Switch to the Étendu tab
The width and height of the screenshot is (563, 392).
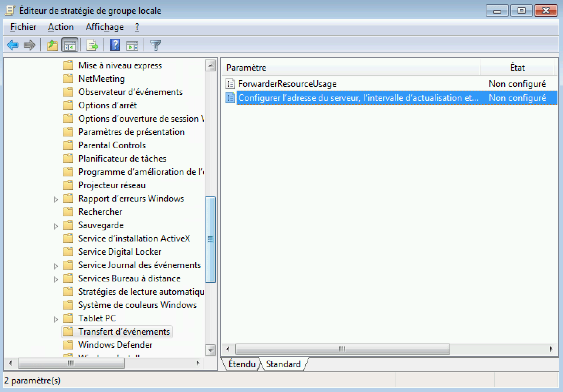(241, 364)
